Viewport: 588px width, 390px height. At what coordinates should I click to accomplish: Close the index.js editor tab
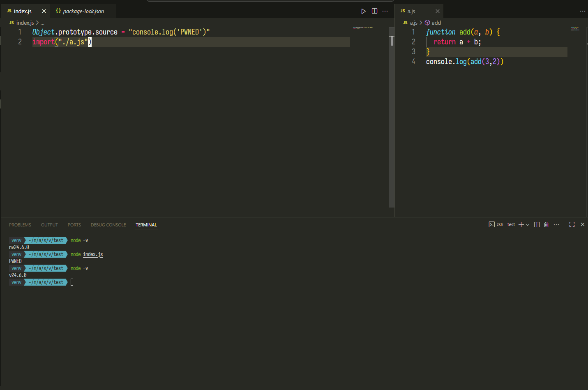44,11
